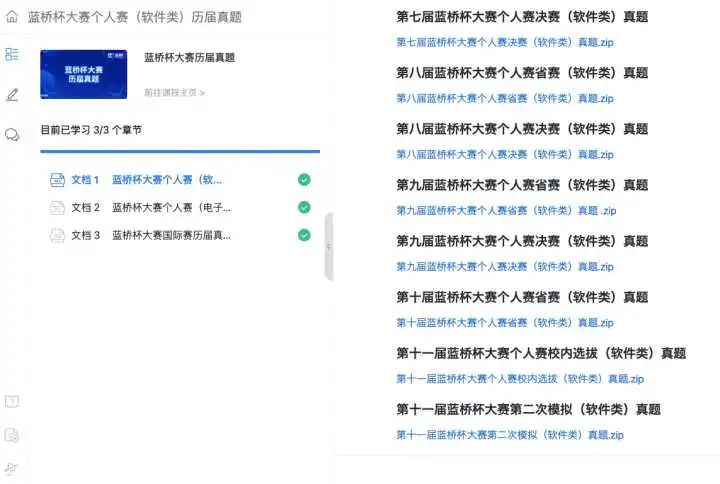Click the 目前已学习 3/3 个章节 text
The width and height of the screenshot is (720, 484).
pyautogui.click(x=91, y=130)
